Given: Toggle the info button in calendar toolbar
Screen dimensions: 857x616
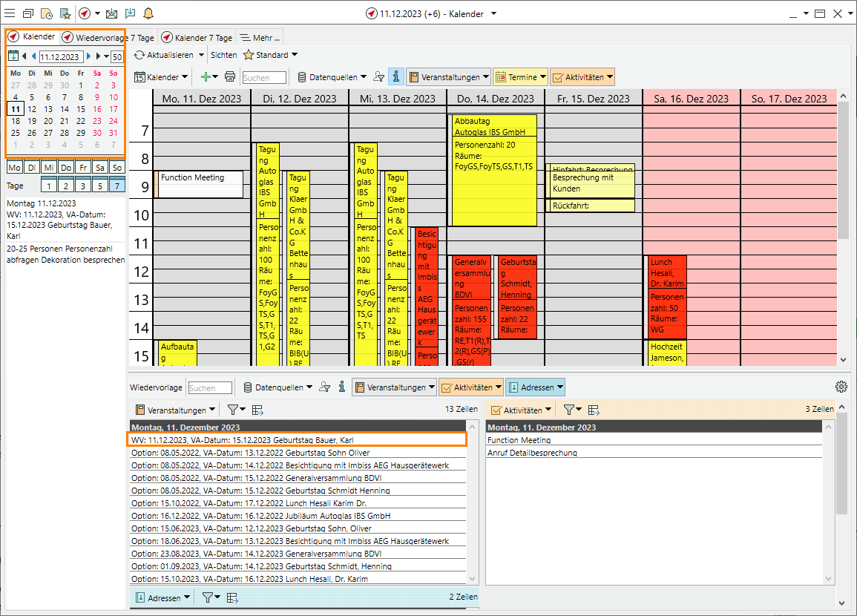Looking at the screenshot, I should [396, 76].
